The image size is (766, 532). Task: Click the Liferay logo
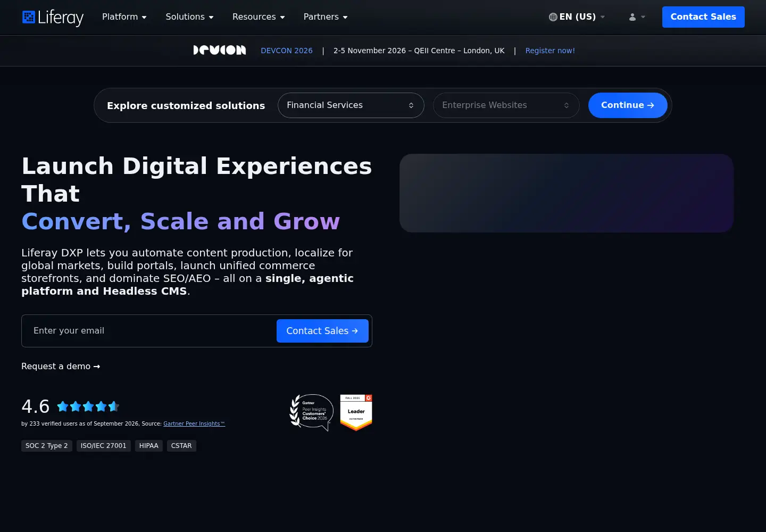[53, 18]
